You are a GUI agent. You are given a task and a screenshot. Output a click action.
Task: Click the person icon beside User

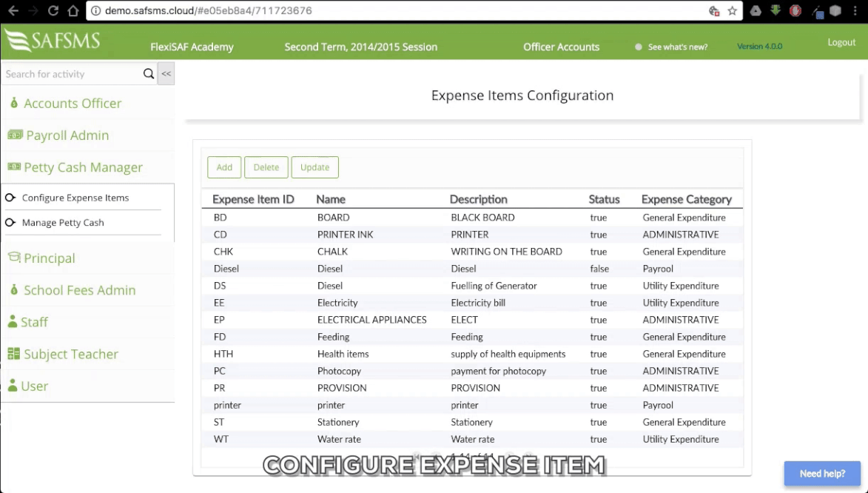click(x=12, y=386)
